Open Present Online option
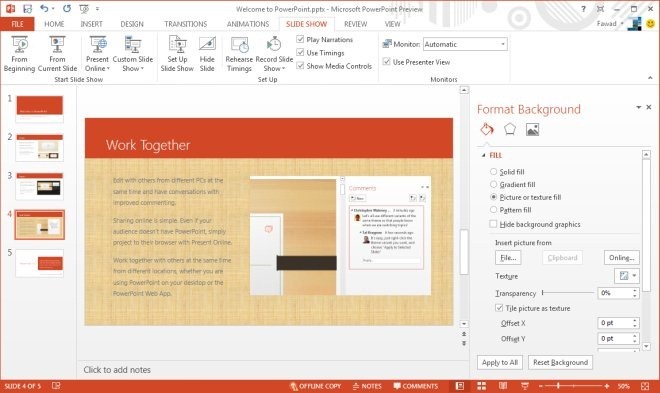The height and width of the screenshot is (393, 660). click(97, 54)
